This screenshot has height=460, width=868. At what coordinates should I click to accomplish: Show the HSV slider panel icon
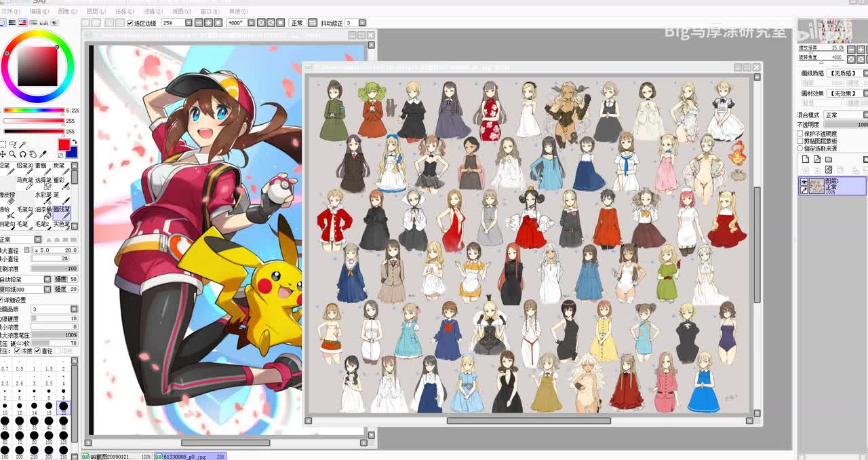pos(22,22)
